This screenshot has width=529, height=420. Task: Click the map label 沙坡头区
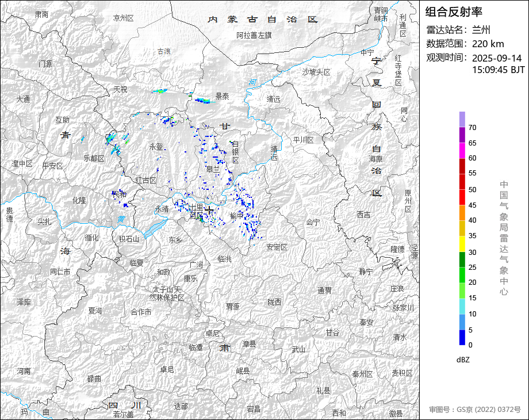point(316,72)
